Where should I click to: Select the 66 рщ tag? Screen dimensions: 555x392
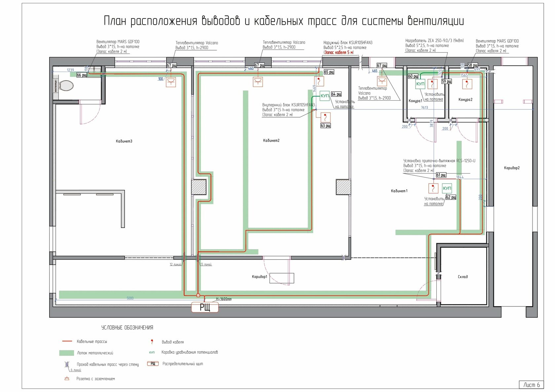tap(82, 75)
